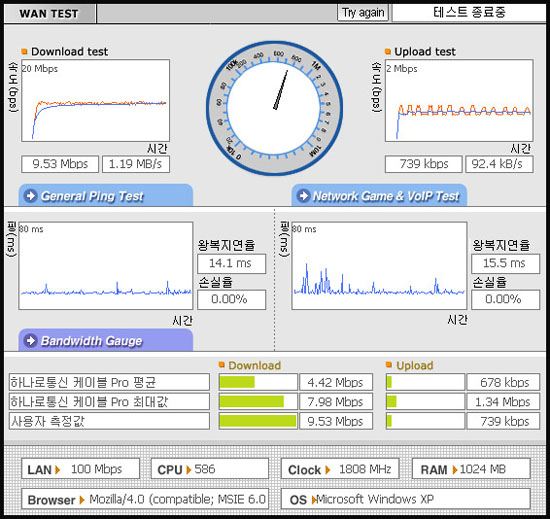Screen dimensions: 550x519
Task: Open the Network Game & VoIP Test tab
Action: (x=379, y=195)
